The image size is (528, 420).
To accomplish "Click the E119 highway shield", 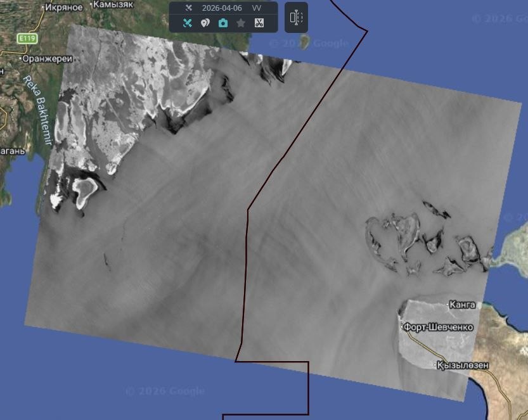I will tap(27, 39).
